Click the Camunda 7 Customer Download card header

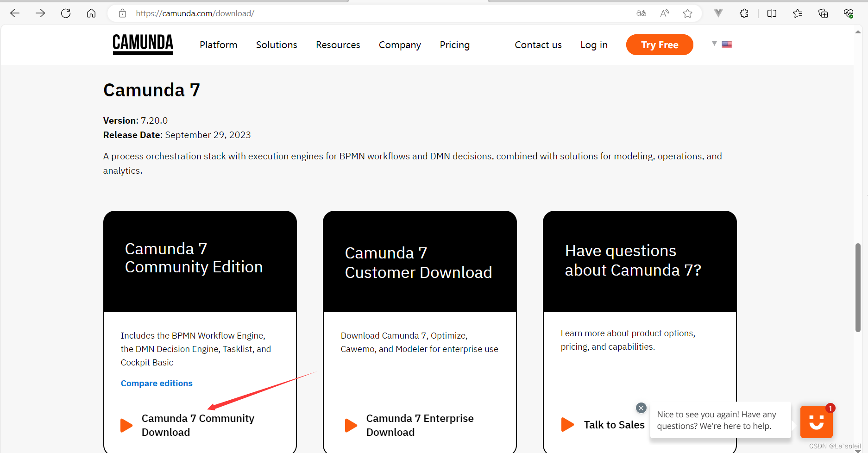click(x=420, y=262)
